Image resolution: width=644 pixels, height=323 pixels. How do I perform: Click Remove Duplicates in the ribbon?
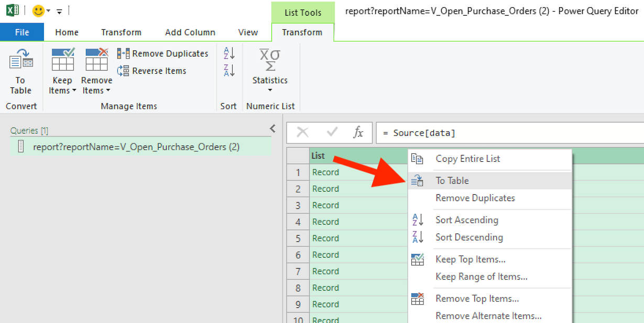coord(162,53)
